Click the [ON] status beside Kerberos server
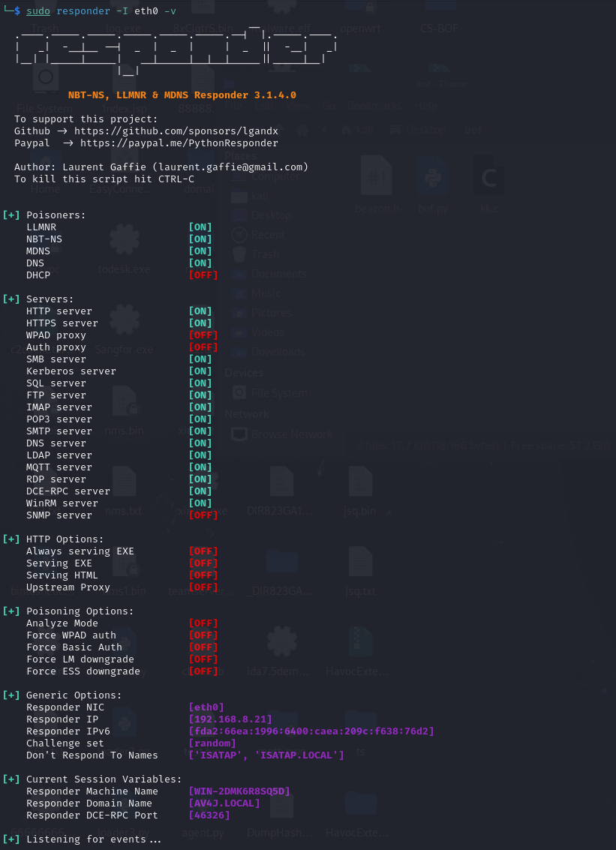The height and width of the screenshot is (850, 616). point(200,371)
